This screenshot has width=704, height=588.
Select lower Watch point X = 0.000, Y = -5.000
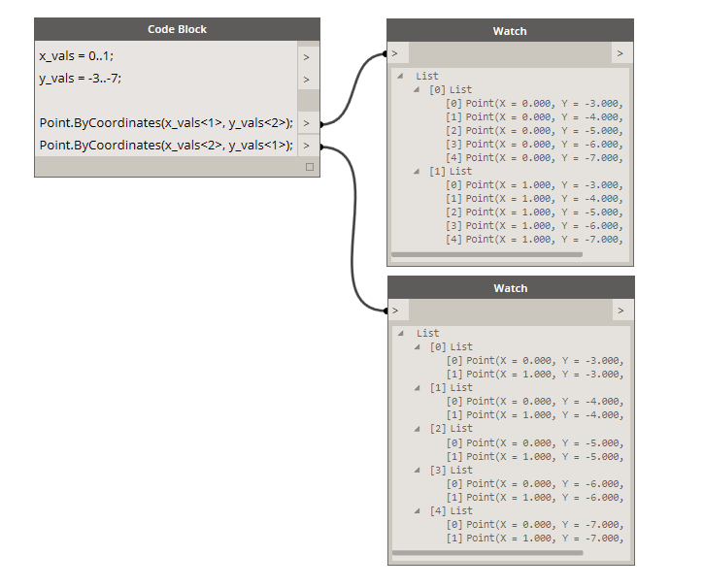coord(535,442)
